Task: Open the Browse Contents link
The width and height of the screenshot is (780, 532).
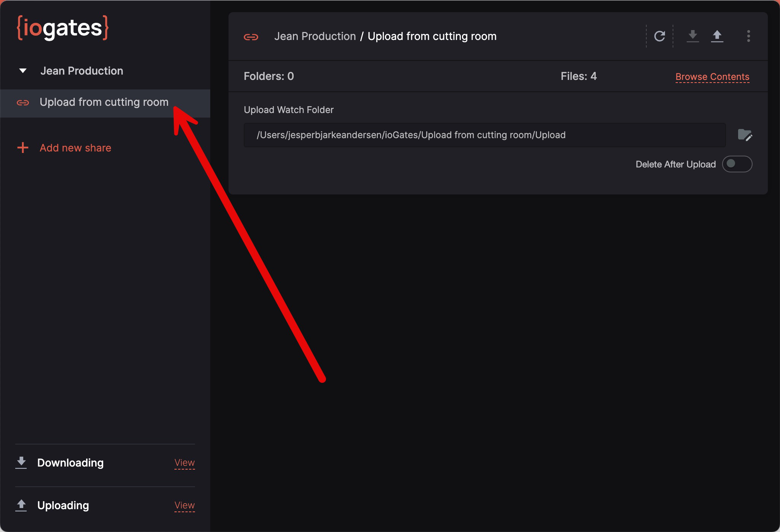Action: coord(712,77)
